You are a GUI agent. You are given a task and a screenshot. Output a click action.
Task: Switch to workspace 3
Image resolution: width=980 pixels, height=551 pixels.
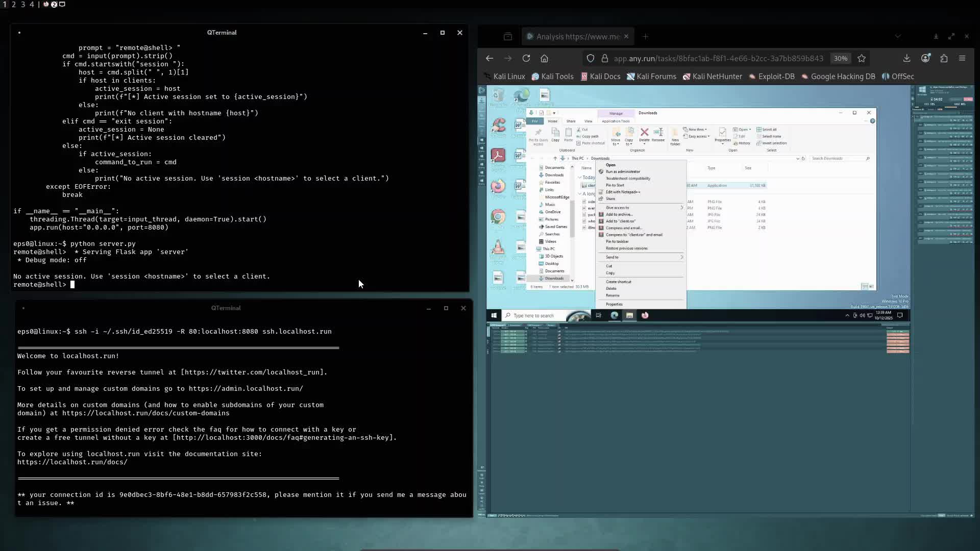pyautogui.click(x=22, y=4)
